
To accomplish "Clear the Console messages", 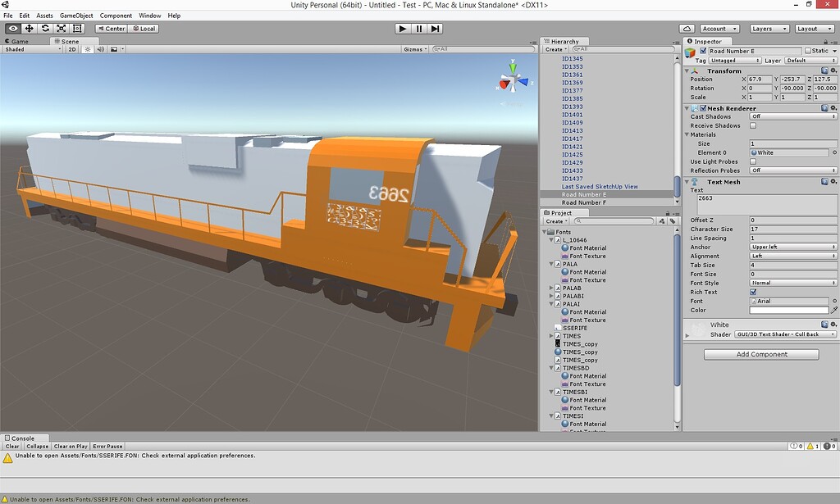I will (11, 446).
